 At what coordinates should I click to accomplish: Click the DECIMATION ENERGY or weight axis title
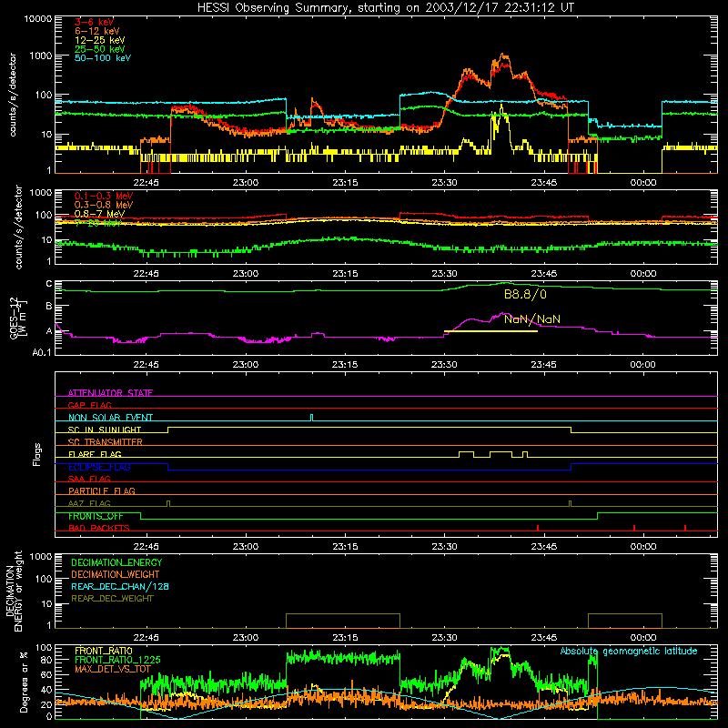[x=15, y=591]
